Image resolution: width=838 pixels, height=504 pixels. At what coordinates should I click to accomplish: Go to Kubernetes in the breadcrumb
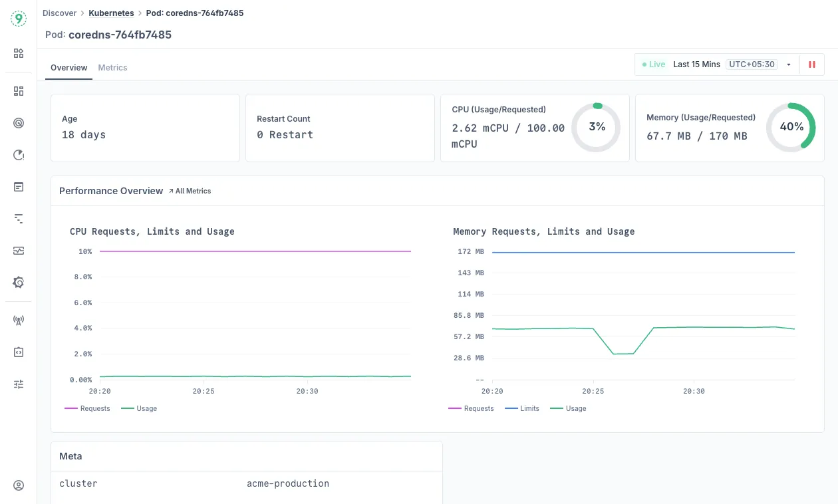(x=111, y=13)
